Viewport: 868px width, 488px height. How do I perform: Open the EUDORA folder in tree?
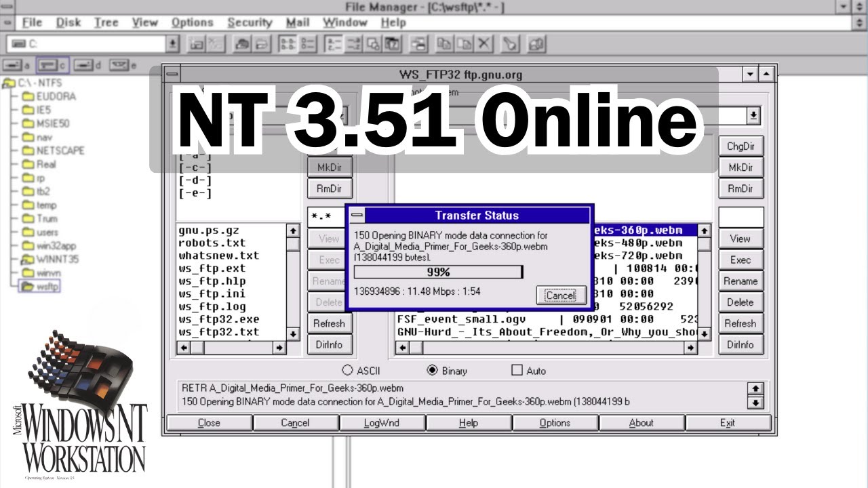pos(49,96)
